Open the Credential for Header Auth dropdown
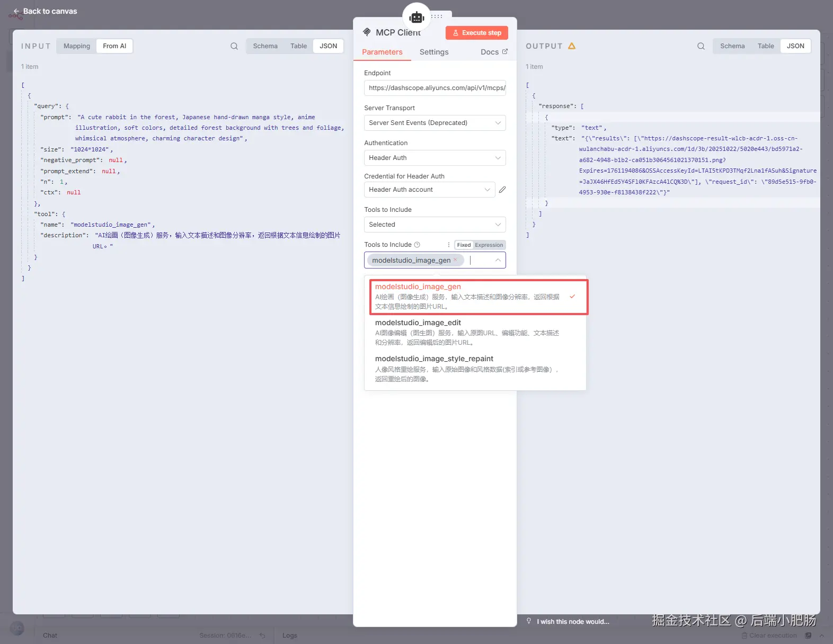Image resolution: width=833 pixels, height=644 pixels. pos(430,190)
